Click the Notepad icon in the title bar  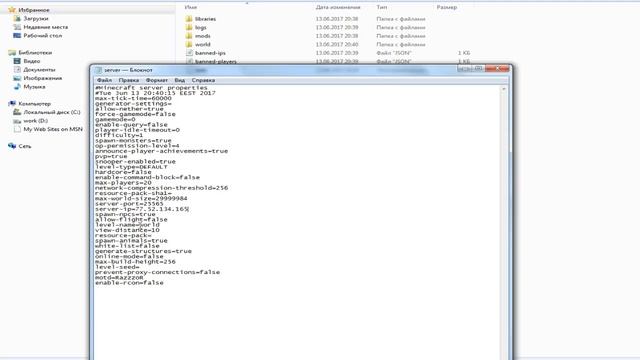click(x=98, y=70)
